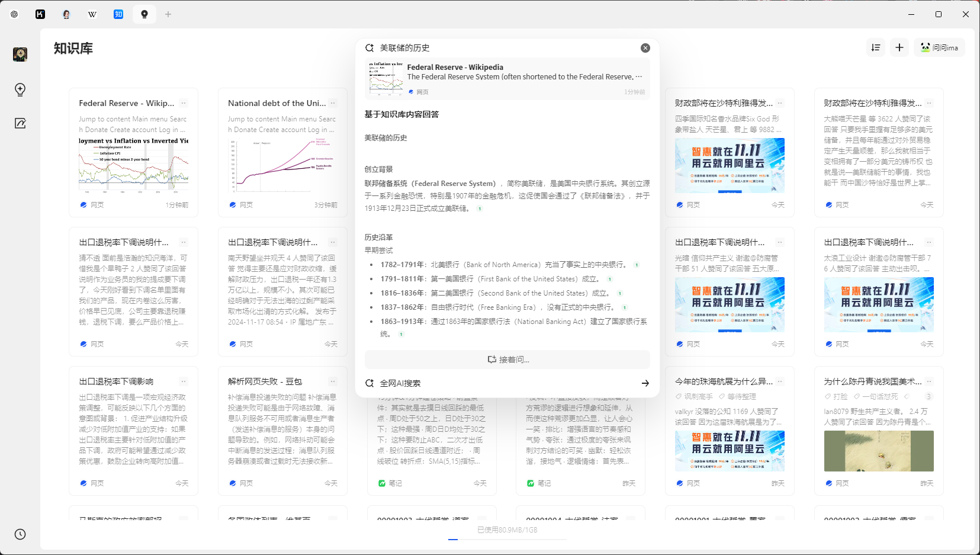This screenshot has width=980, height=555.
Task: Open more menu on 解析网页失败 - 豆包 card
Action: coord(333,381)
